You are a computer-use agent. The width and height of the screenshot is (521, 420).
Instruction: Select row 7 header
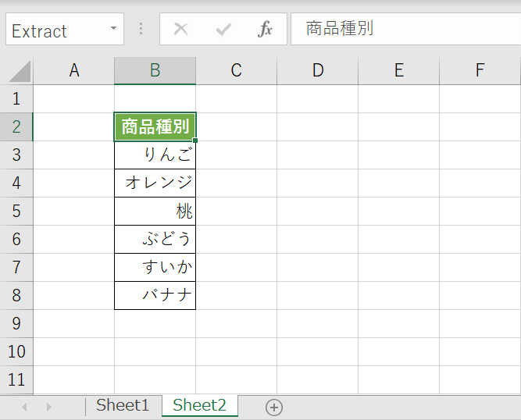point(16,268)
